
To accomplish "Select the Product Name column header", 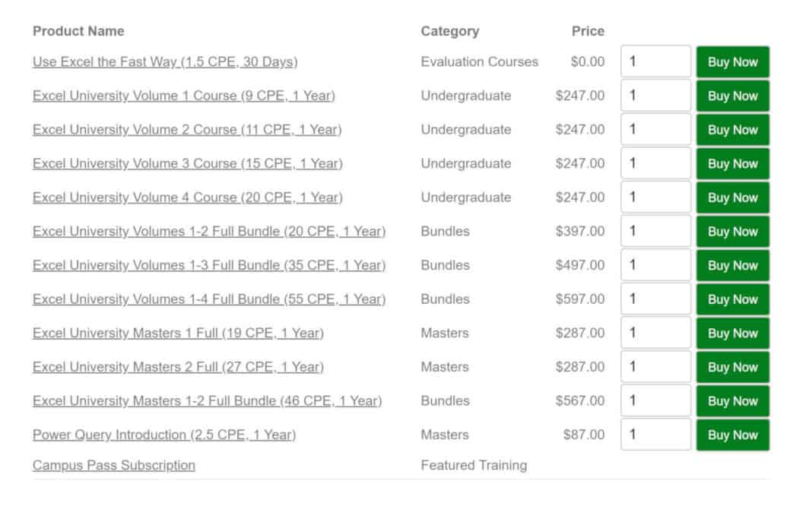I will [78, 31].
